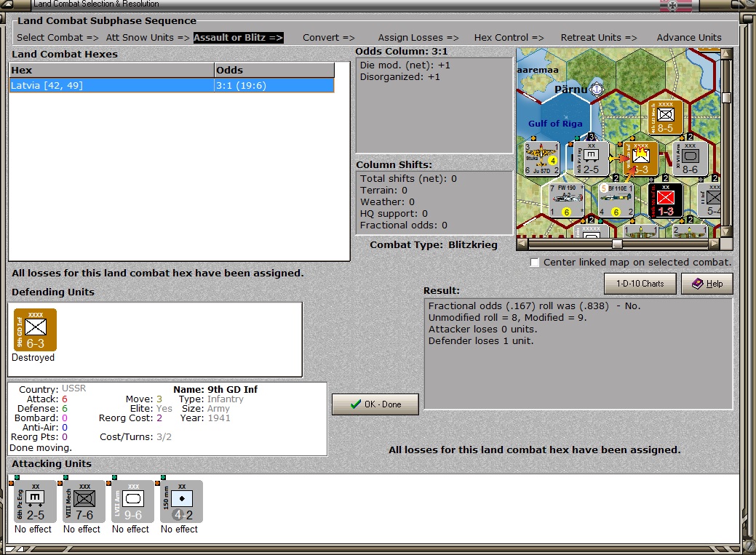Click the Help book icon
Image resolution: width=756 pixels, height=555 pixels.
click(x=697, y=284)
